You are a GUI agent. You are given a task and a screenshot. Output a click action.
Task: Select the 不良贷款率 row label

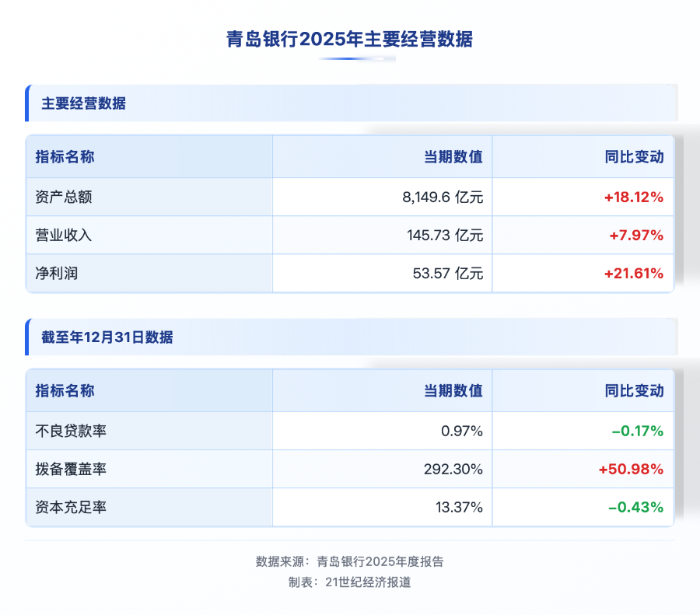tap(71, 431)
